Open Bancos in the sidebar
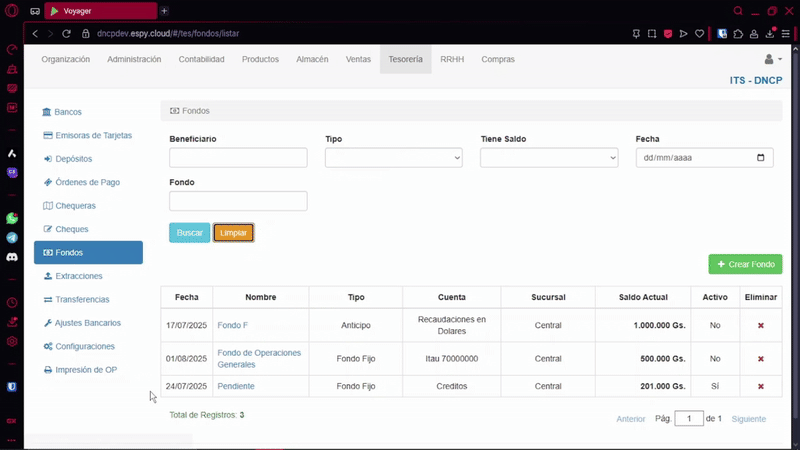800x450 pixels. [x=68, y=112]
